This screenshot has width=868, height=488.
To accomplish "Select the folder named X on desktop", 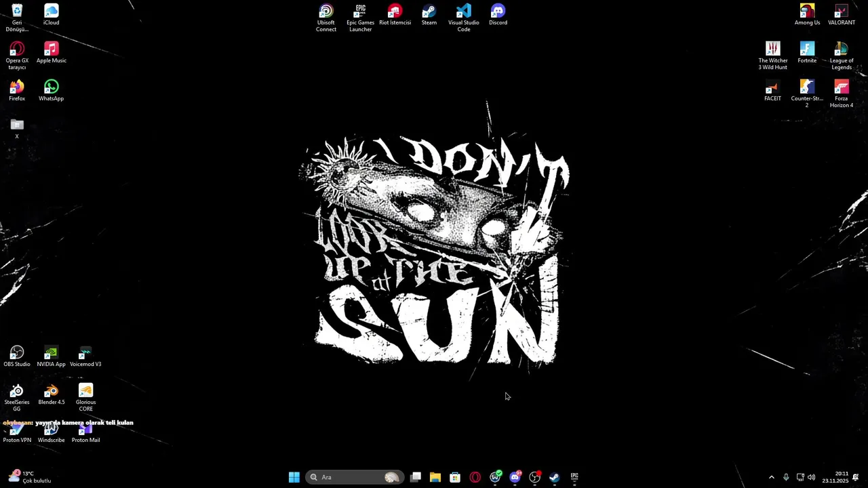I will [x=17, y=129].
